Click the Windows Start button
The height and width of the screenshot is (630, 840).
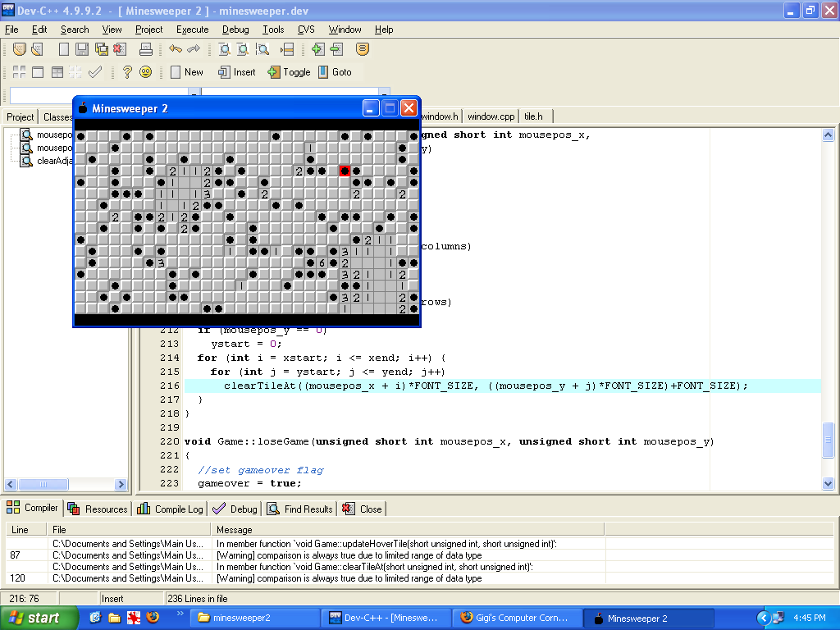[34, 618]
